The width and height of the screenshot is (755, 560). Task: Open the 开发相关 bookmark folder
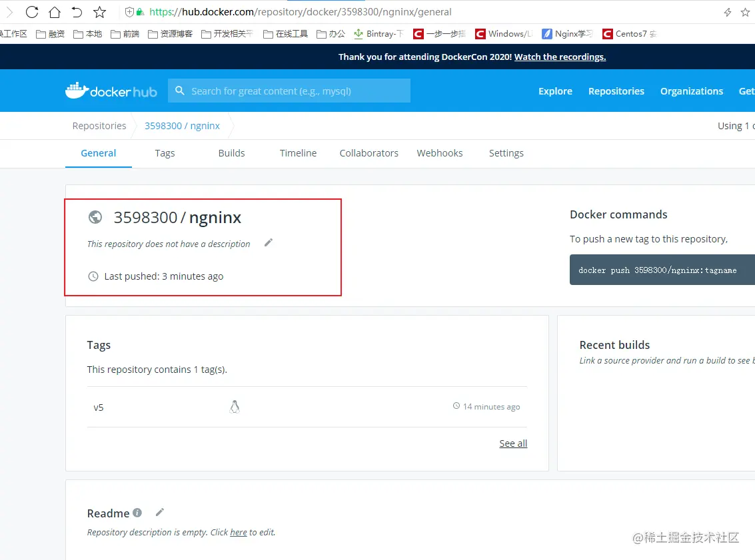coord(227,34)
